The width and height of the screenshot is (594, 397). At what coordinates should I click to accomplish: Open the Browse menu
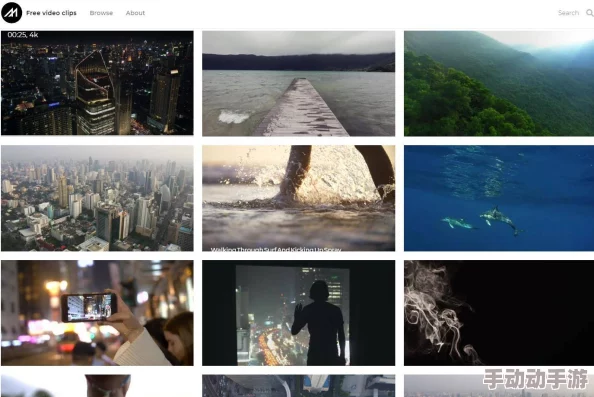click(101, 13)
